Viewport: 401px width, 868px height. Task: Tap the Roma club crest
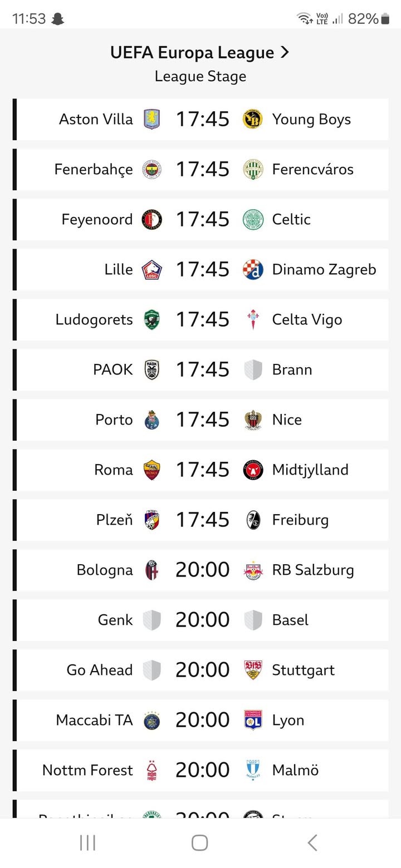click(152, 470)
